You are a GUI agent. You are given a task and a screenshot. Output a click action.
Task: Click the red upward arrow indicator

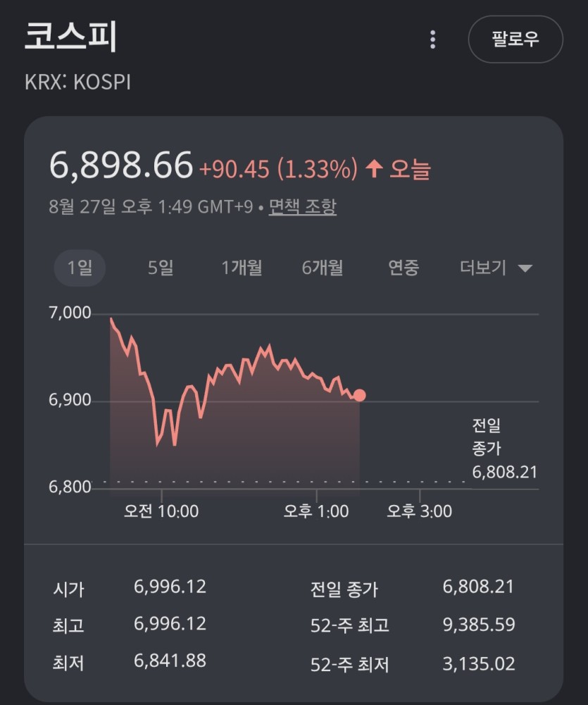click(374, 169)
